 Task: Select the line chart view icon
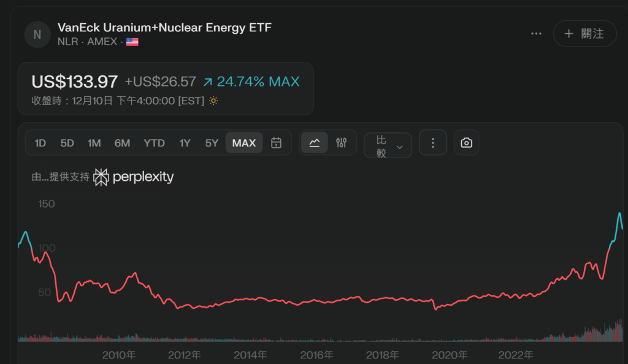tap(315, 143)
